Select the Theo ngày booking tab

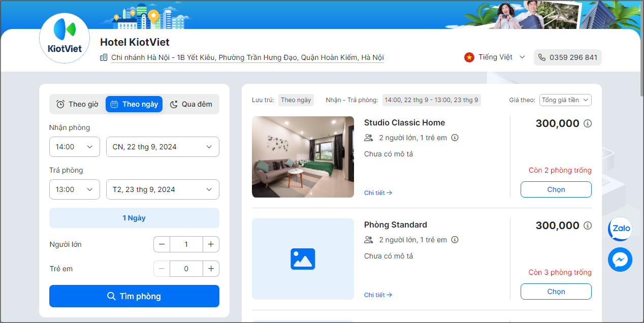coord(134,104)
